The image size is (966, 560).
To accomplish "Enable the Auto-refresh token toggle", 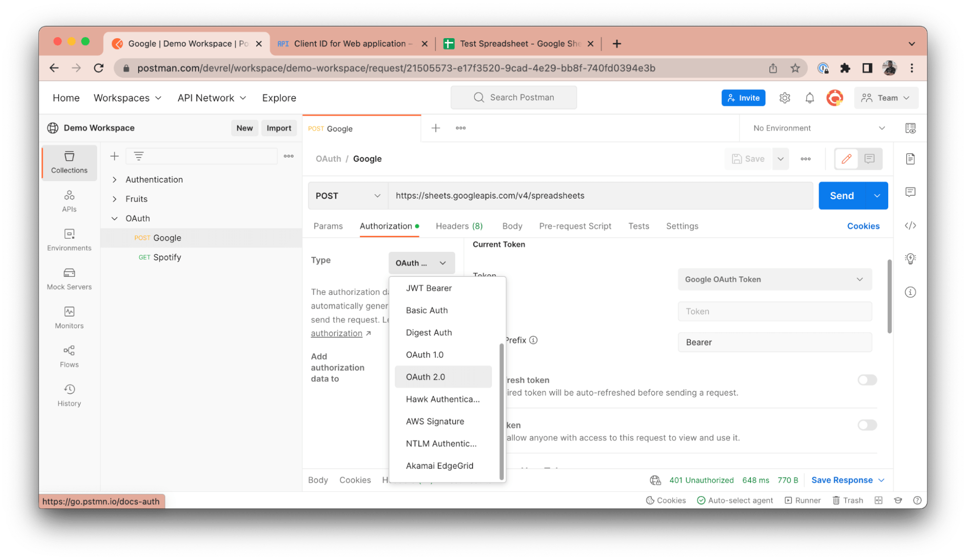I will coord(866,380).
